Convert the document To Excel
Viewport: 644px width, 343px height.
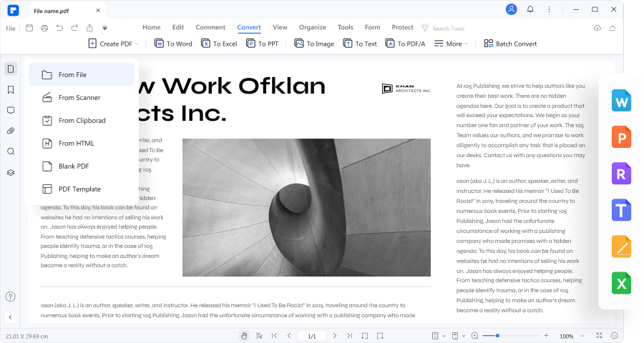coord(219,44)
